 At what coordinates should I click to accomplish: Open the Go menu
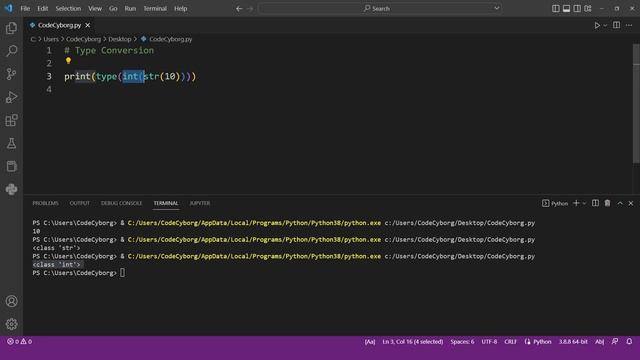point(113,9)
